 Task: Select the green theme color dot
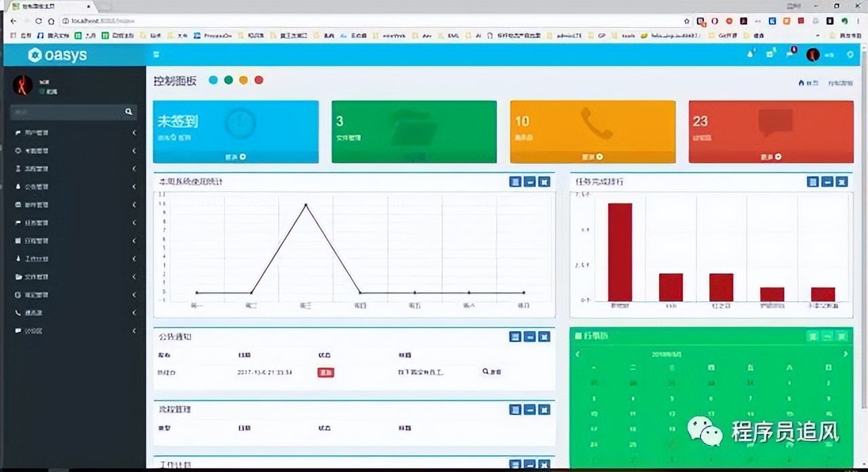(x=229, y=80)
